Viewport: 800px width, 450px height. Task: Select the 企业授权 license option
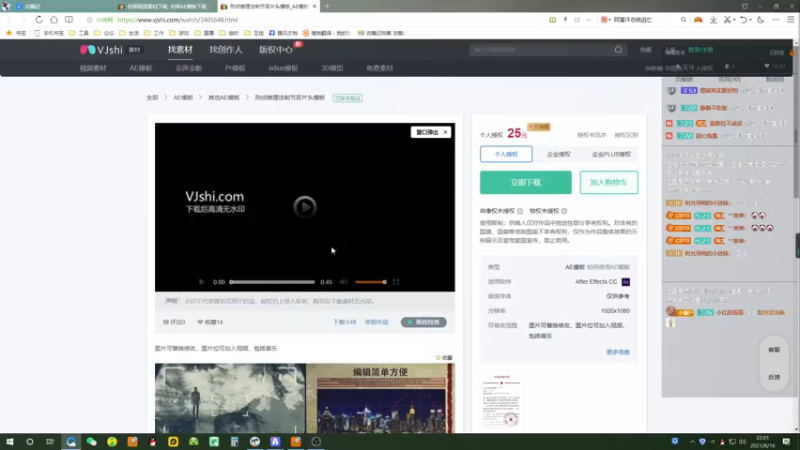click(559, 154)
